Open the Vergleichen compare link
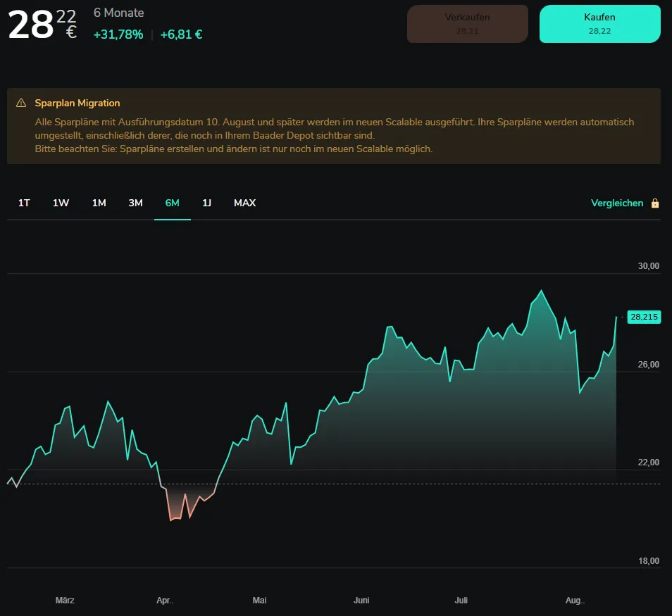The height and width of the screenshot is (616, 672). pyautogui.click(x=617, y=203)
